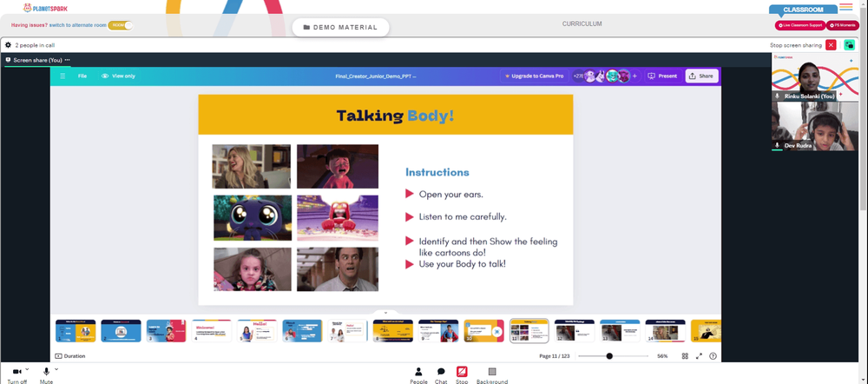The image size is (868, 384).
Task: Adjust the zoom slider handle
Action: (609, 355)
